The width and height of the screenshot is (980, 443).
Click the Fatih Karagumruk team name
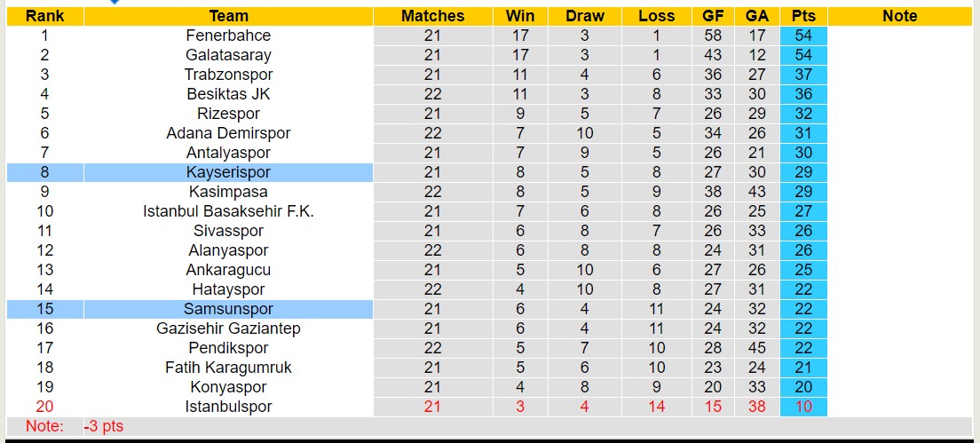[228, 368]
